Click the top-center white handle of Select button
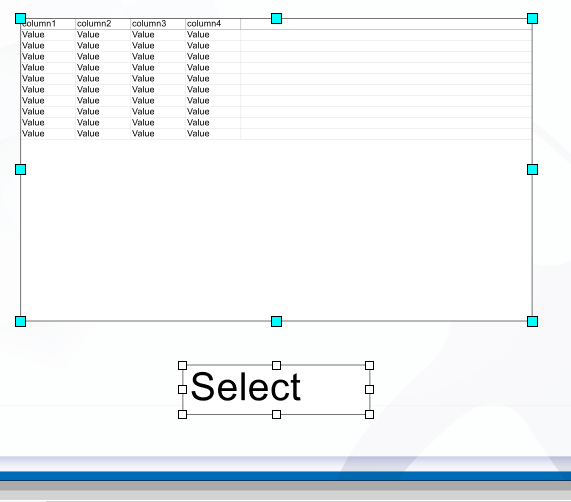Screen dimensions: 571x502 (276, 365)
